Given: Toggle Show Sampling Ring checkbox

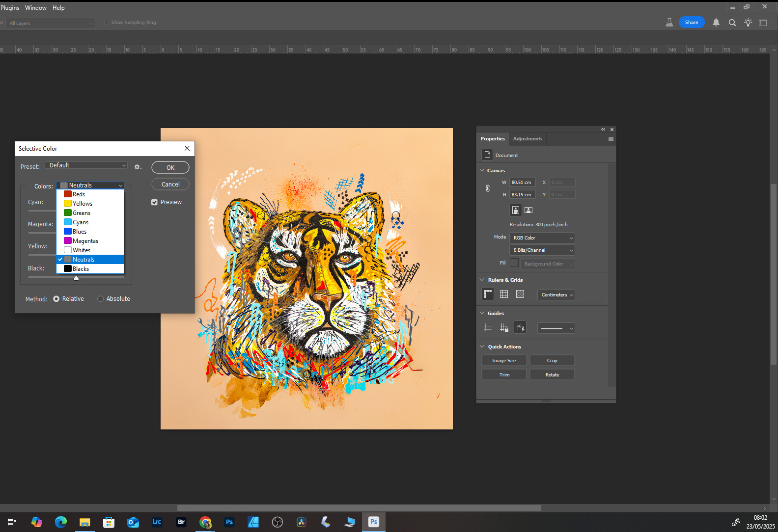Looking at the screenshot, I should (107, 23).
